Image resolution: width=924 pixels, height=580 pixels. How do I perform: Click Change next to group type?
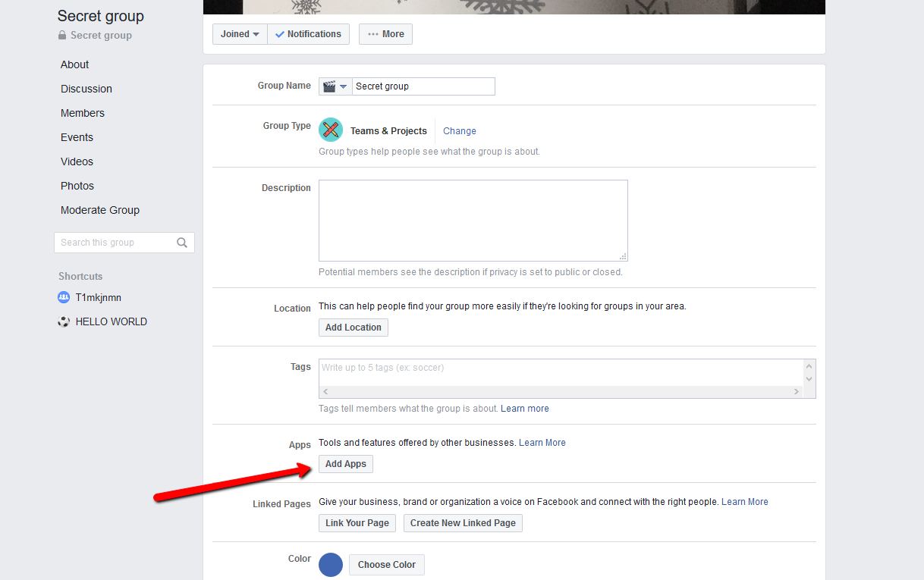460,131
